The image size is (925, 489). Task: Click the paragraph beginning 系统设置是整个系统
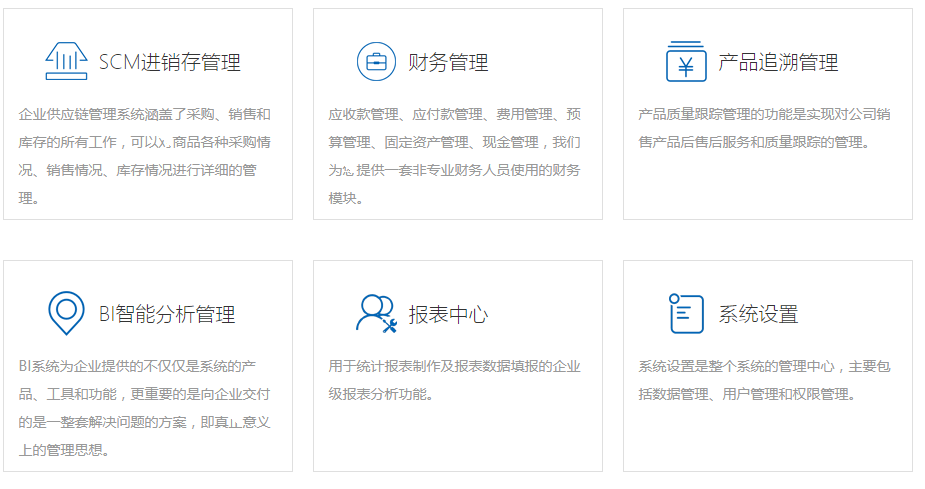click(764, 379)
